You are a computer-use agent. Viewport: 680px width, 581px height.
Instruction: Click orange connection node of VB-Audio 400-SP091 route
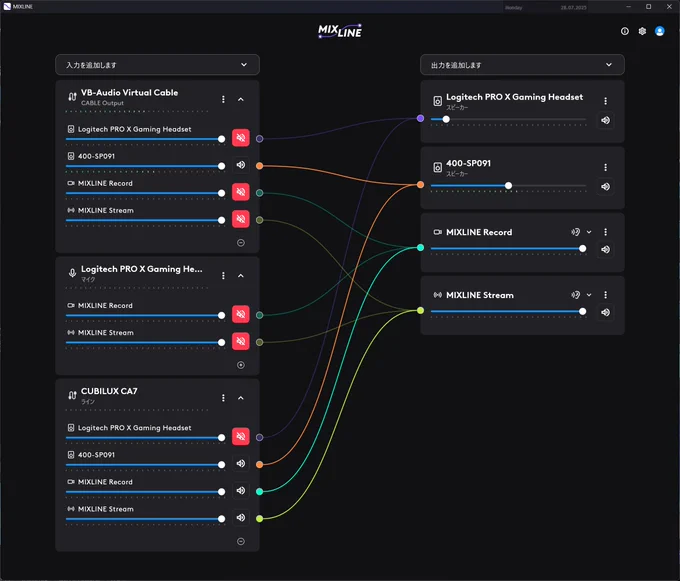pos(259,166)
